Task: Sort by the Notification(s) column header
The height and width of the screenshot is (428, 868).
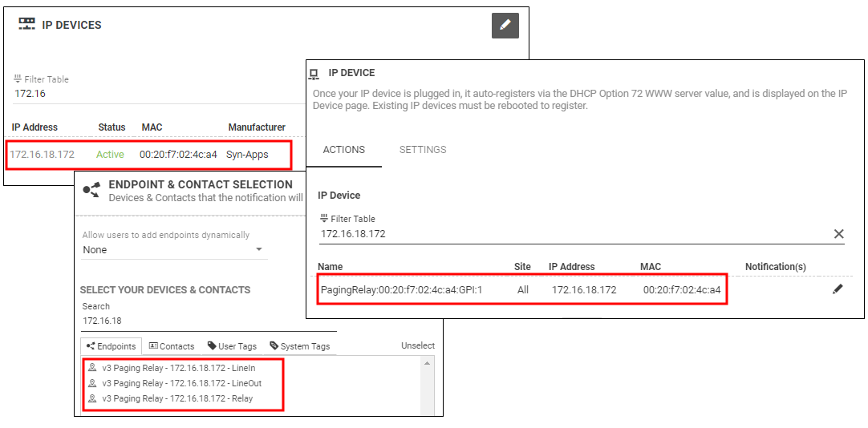Action: click(776, 267)
